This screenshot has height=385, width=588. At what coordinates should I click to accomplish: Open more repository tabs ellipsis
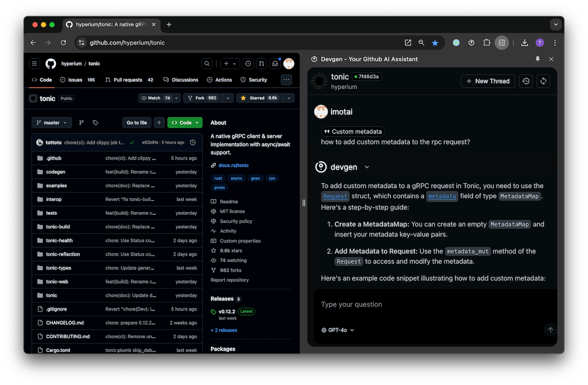pyautogui.click(x=287, y=80)
